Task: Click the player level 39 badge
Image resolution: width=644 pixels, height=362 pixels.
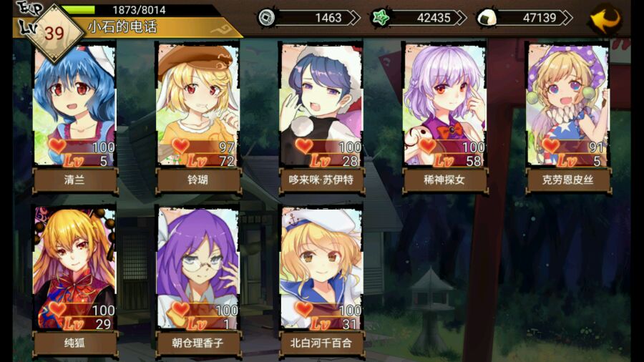Action: (54, 33)
